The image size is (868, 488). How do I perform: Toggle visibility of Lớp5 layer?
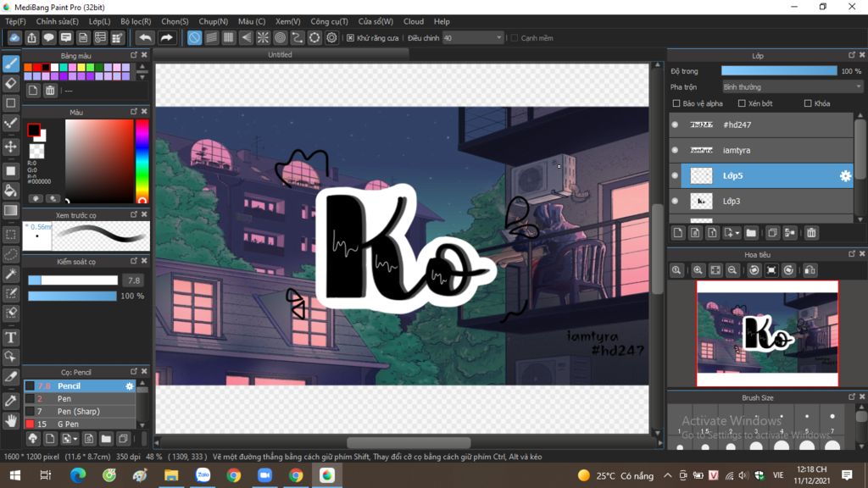tap(675, 176)
